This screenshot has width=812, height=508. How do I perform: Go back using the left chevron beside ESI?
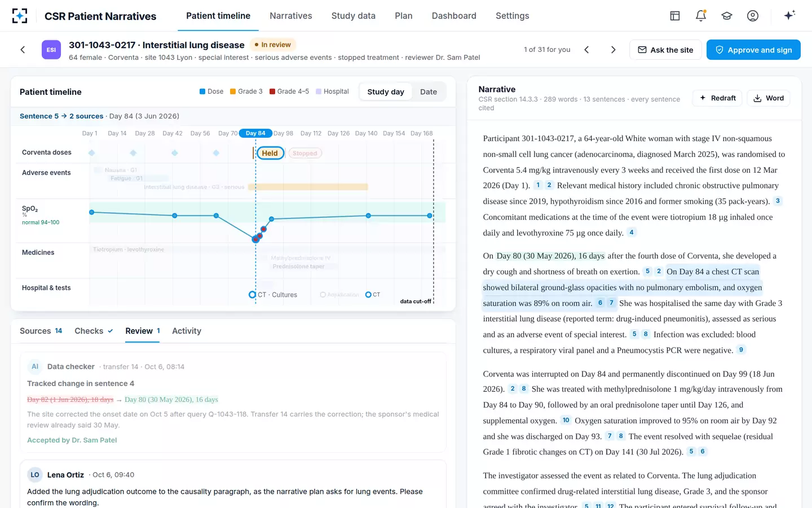point(23,50)
